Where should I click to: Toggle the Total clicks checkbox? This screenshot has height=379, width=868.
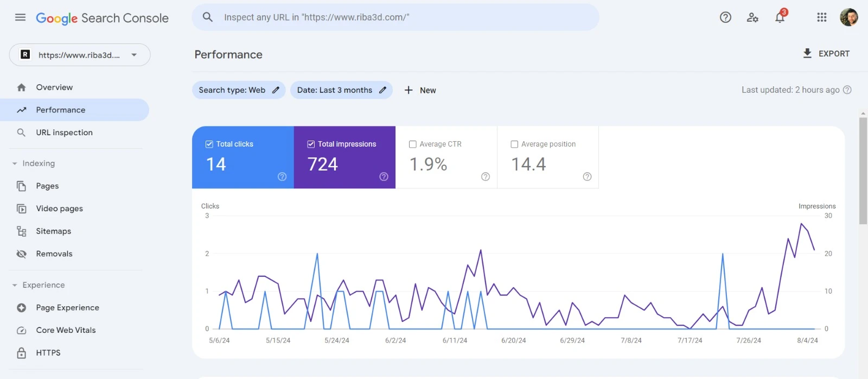pos(209,144)
